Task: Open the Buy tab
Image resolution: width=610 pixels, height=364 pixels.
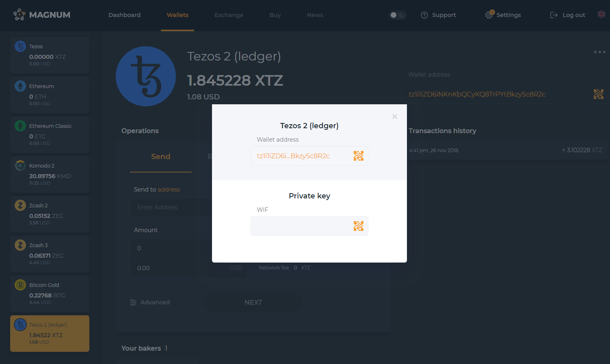Action: pos(275,15)
